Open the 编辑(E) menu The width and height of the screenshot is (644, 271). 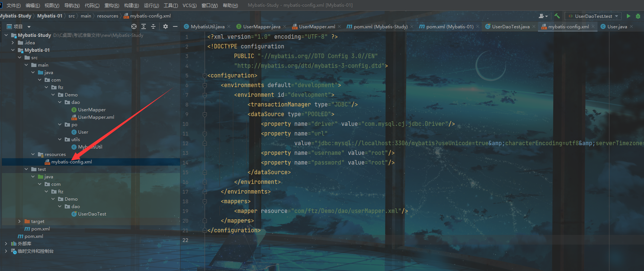click(x=33, y=5)
